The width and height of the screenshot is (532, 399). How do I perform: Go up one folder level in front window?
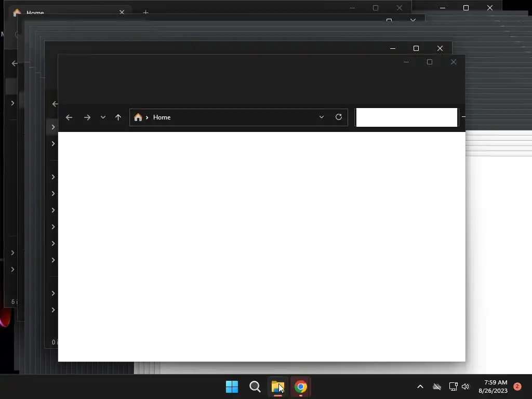coord(118,117)
